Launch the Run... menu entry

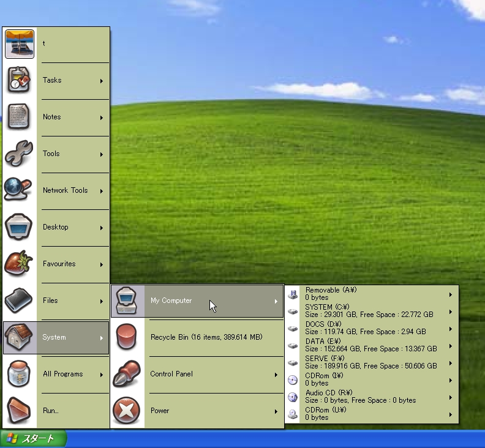point(56,411)
